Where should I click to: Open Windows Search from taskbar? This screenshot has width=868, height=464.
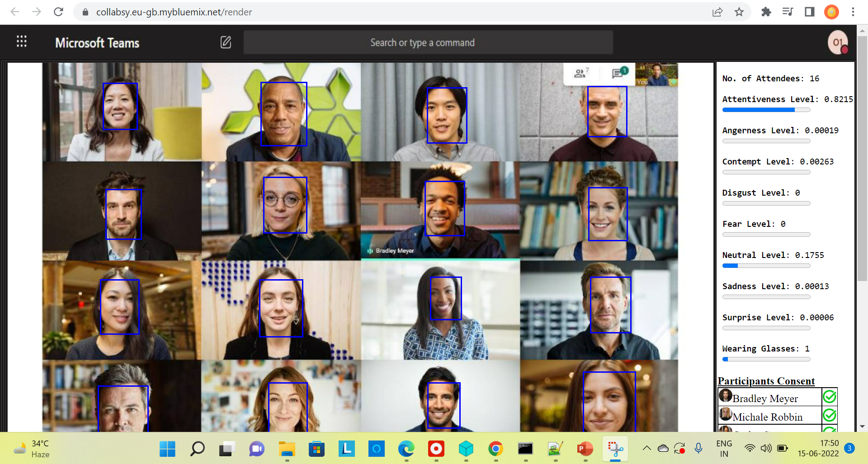(197, 449)
